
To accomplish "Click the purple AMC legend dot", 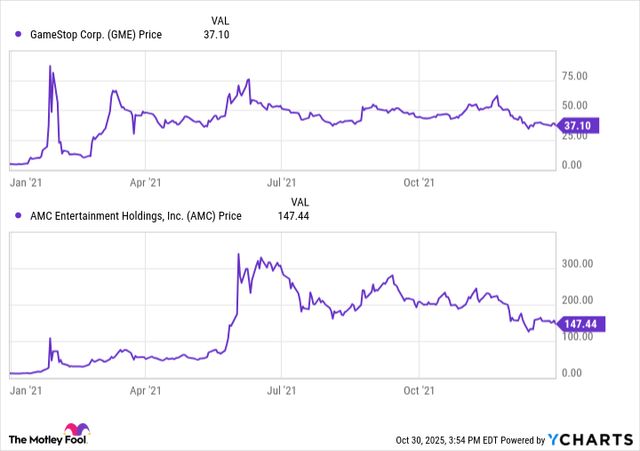I will (19, 214).
